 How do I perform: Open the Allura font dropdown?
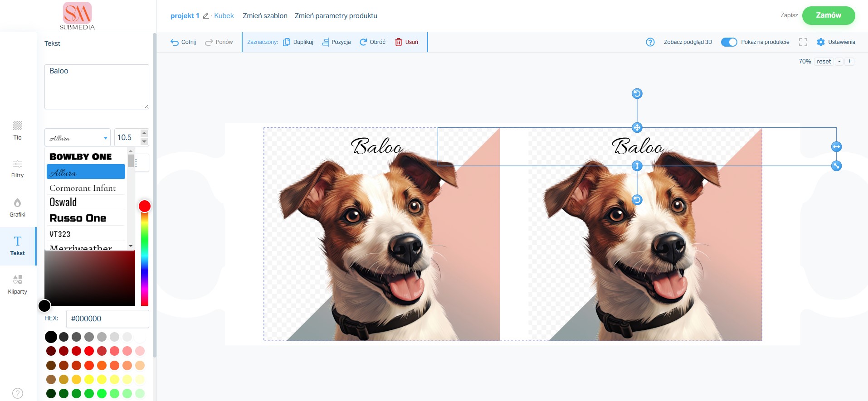(x=78, y=138)
